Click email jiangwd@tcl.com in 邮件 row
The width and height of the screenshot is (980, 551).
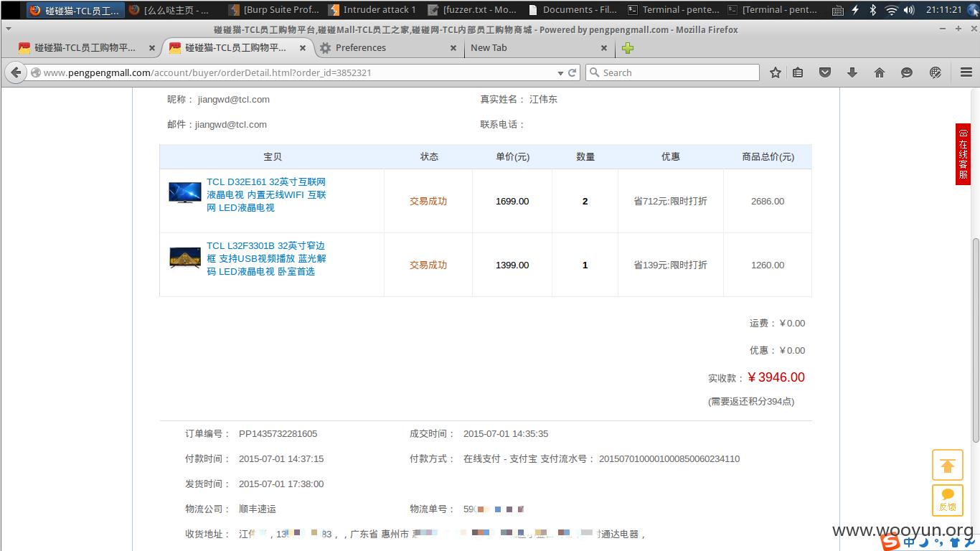click(x=231, y=125)
